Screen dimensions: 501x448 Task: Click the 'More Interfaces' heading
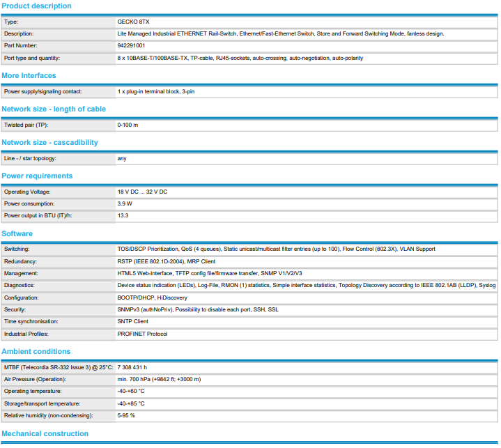coord(29,76)
